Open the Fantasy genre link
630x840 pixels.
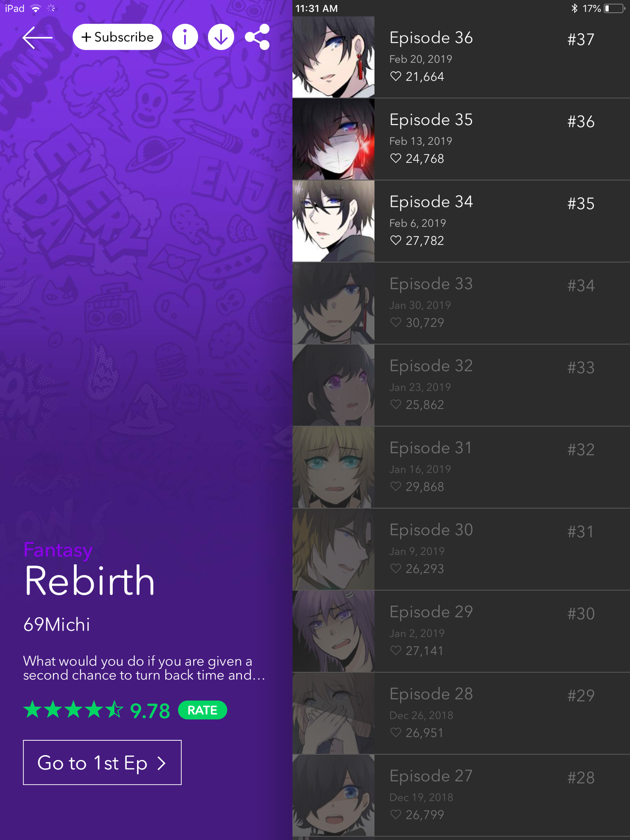pyautogui.click(x=58, y=550)
